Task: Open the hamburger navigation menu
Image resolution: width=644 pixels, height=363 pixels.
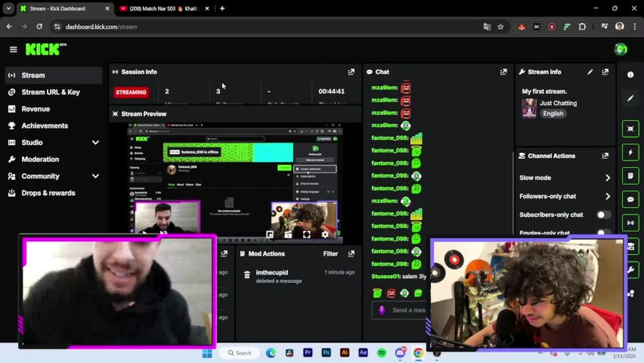Action: 13,49
